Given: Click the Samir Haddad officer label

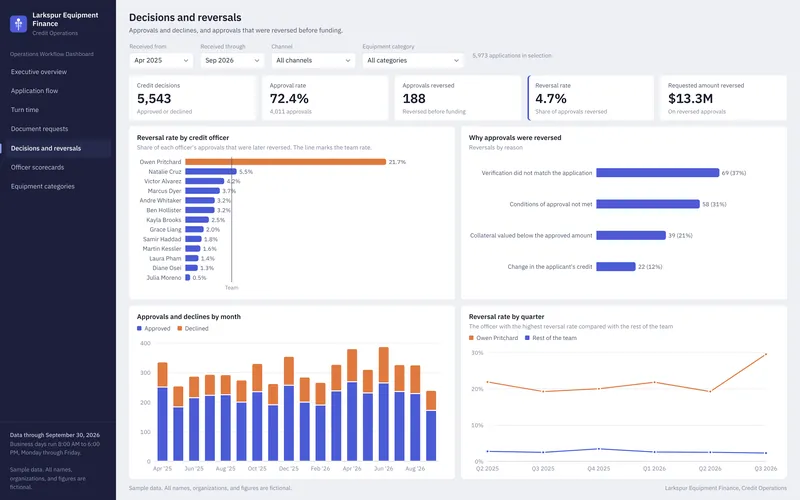Looking at the screenshot, I should point(162,239).
